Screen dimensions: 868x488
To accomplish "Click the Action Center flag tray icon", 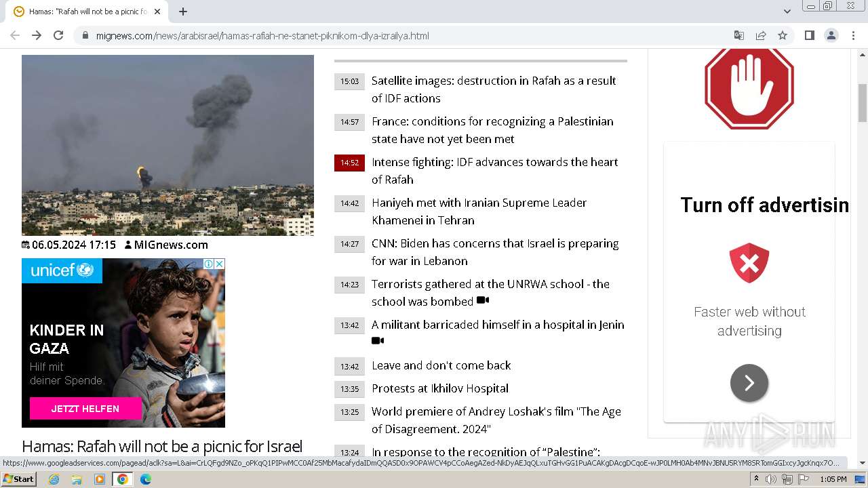I will pyautogui.click(x=803, y=479).
